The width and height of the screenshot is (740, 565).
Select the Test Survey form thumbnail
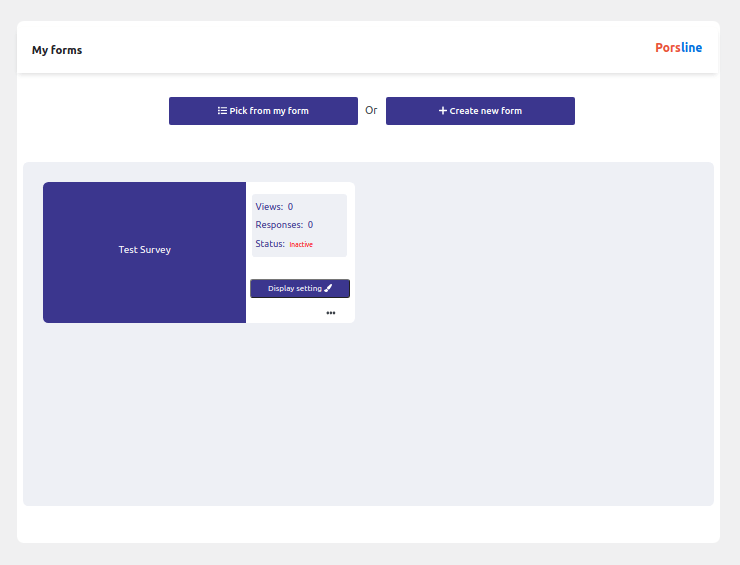pyautogui.click(x=144, y=253)
